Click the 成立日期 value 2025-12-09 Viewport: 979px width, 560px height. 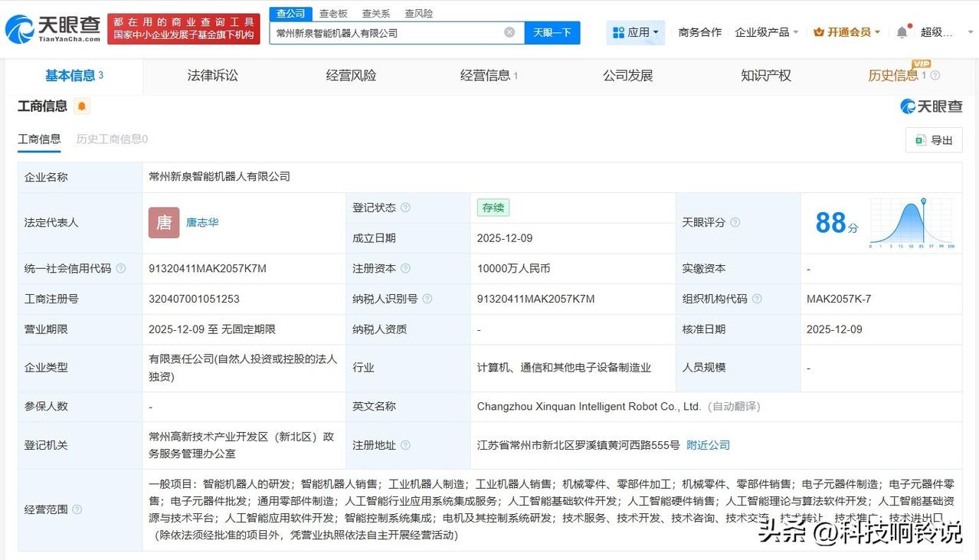coord(504,238)
